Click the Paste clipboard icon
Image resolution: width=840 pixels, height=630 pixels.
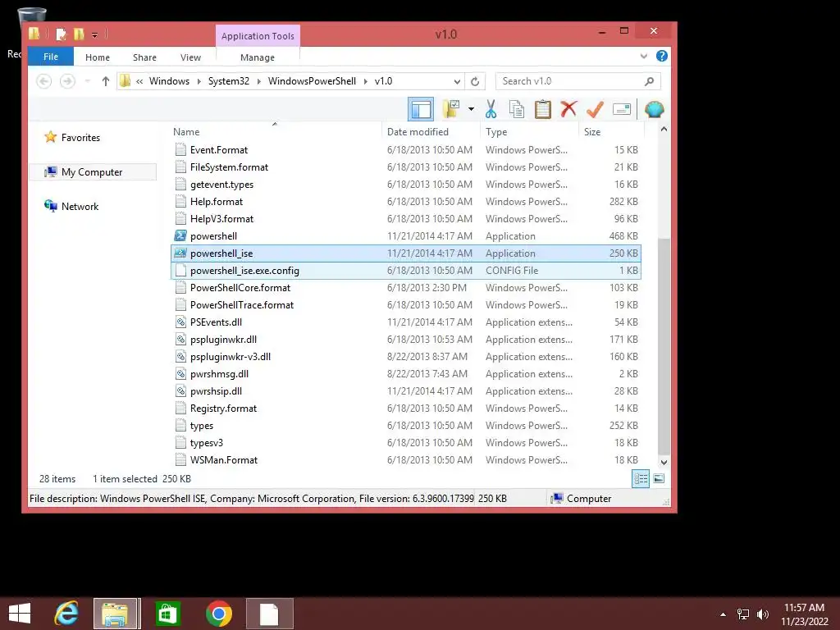(543, 109)
